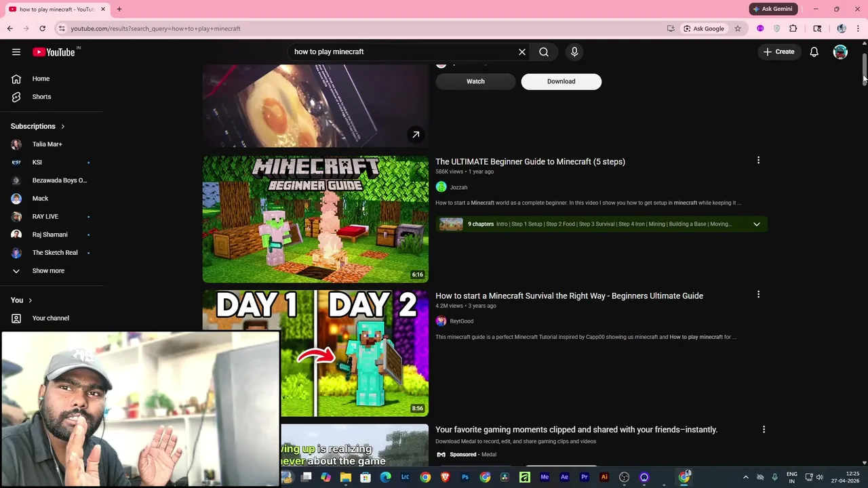Click the Watch button on the ad
The height and width of the screenshot is (488, 868).
point(475,81)
